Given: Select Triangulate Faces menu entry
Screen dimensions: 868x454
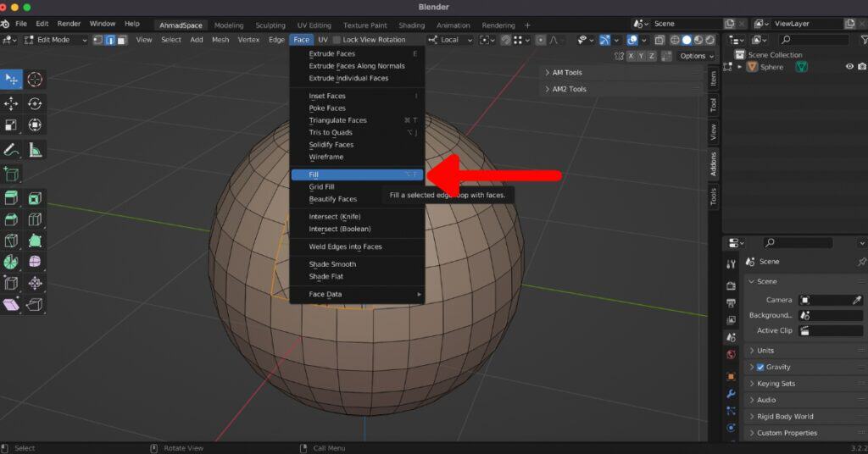Looking at the screenshot, I should (357, 120).
